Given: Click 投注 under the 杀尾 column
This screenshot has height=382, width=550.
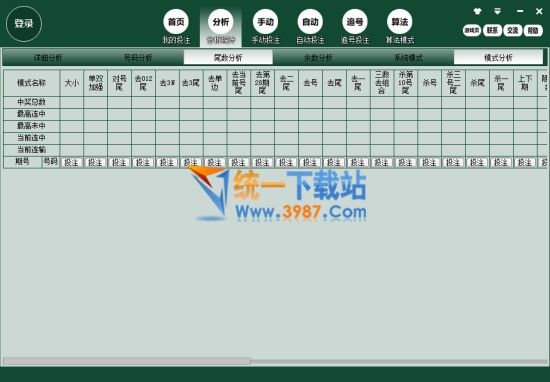Looking at the screenshot, I should pyautogui.click(x=477, y=162).
